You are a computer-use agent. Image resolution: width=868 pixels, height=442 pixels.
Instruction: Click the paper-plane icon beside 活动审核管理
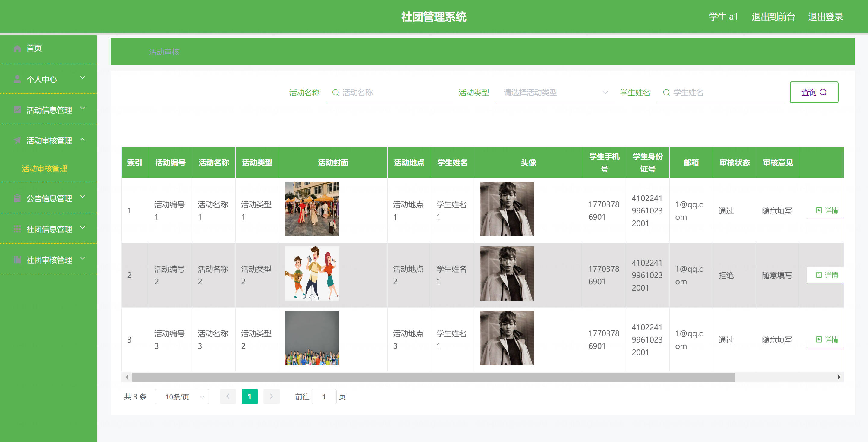pos(17,140)
